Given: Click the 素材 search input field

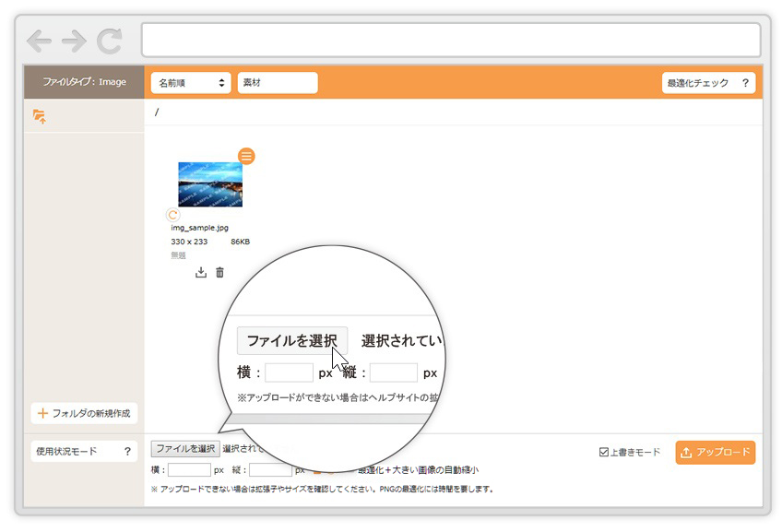Looking at the screenshot, I should click(x=277, y=83).
